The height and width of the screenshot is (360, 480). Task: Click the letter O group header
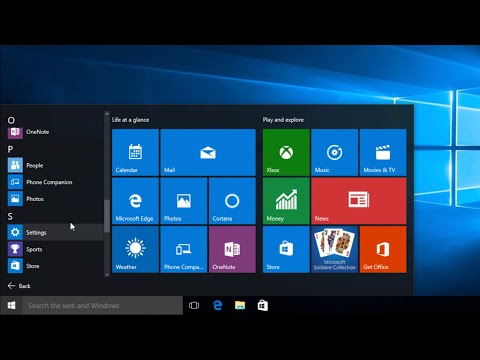tap(11, 120)
